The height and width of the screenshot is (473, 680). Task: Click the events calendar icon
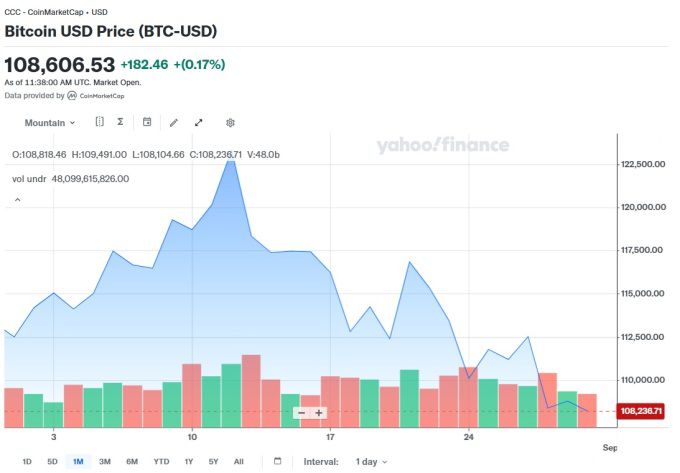point(147,122)
